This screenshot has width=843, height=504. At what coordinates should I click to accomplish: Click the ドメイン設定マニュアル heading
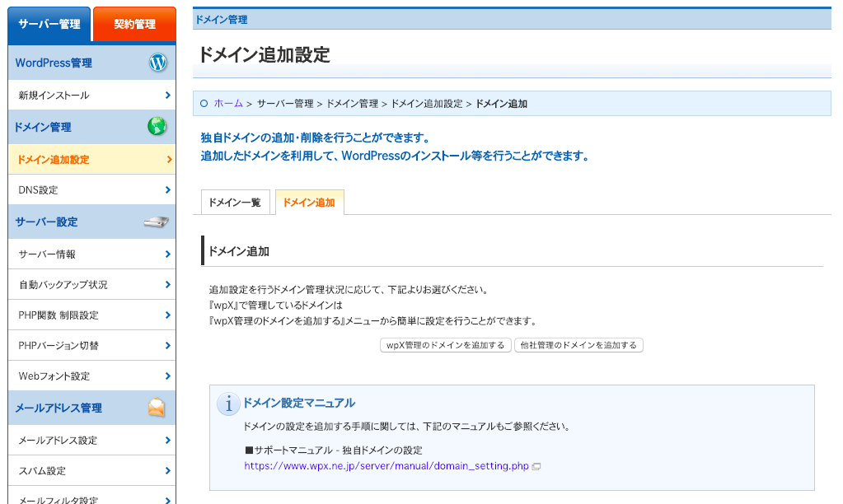[299, 403]
